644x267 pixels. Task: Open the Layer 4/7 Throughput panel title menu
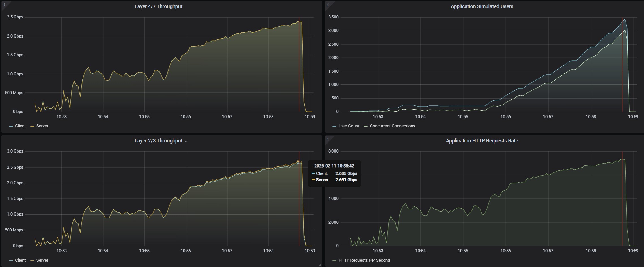coord(158,6)
